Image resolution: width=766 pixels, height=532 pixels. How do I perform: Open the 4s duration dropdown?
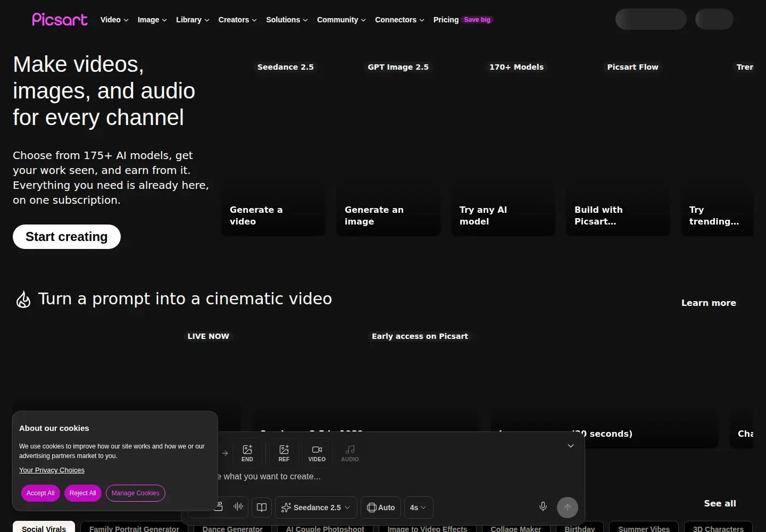click(x=419, y=508)
